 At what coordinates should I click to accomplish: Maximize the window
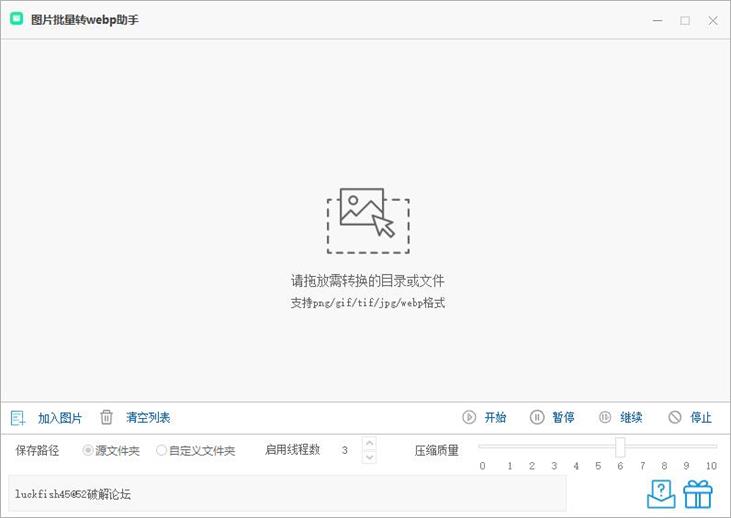coord(685,20)
